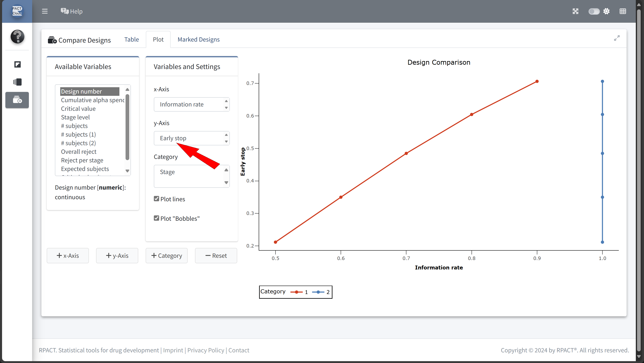Switch to the Table tab

[x=132, y=40]
